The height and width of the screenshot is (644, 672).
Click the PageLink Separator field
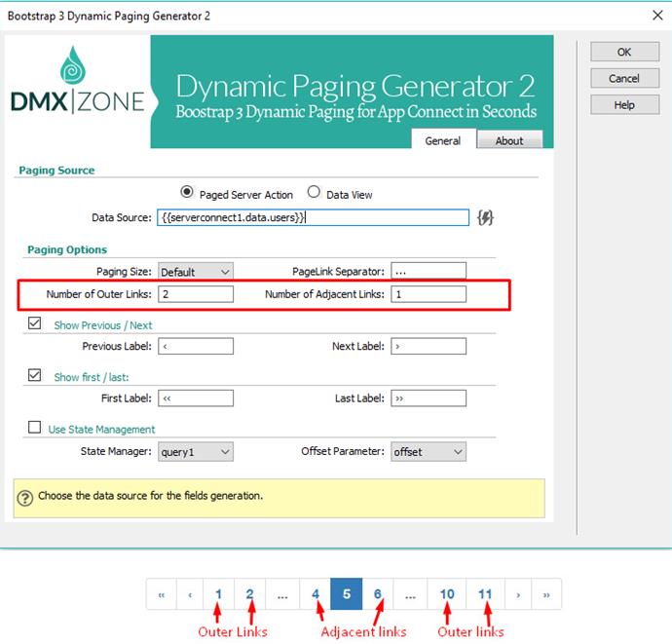(x=429, y=271)
